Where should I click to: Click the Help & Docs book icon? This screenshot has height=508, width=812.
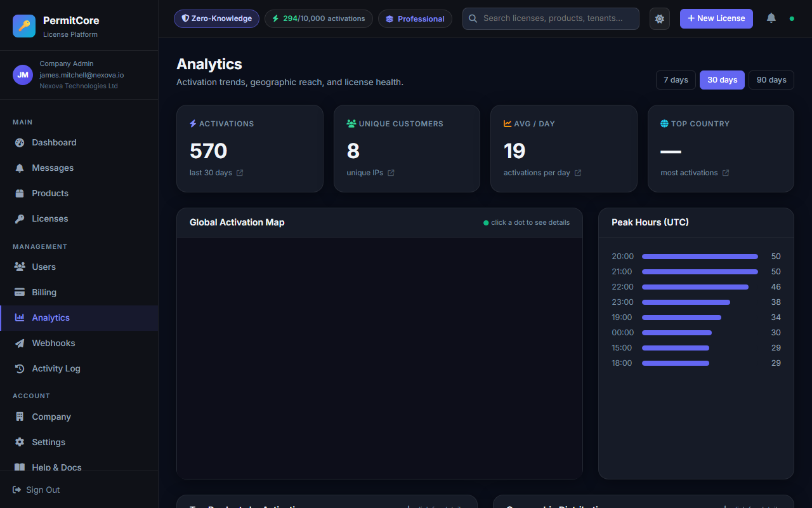tap(20, 467)
